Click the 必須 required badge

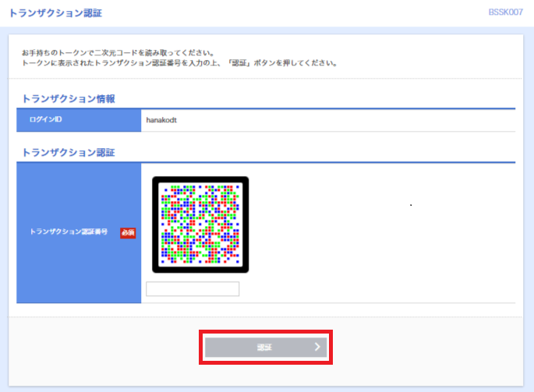click(128, 232)
